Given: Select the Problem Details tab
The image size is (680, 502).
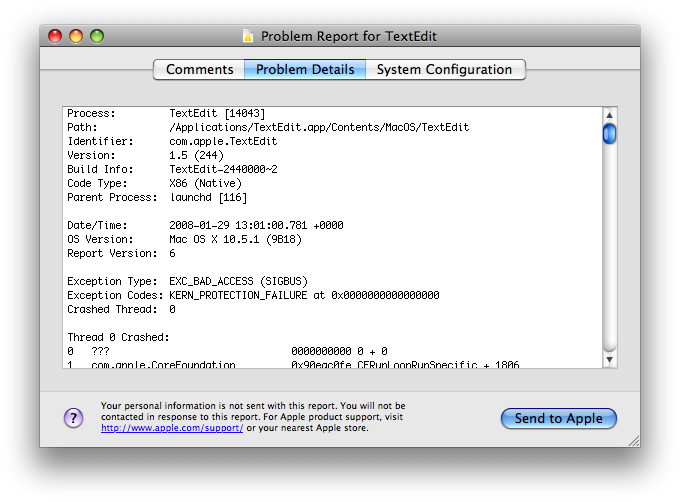Looking at the screenshot, I should point(305,70).
